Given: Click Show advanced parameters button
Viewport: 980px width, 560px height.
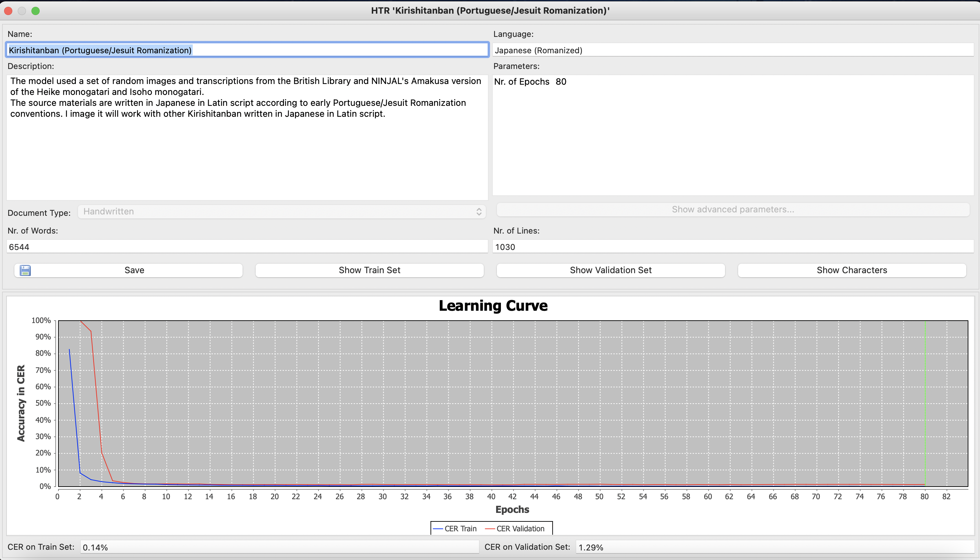Looking at the screenshot, I should (733, 210).
